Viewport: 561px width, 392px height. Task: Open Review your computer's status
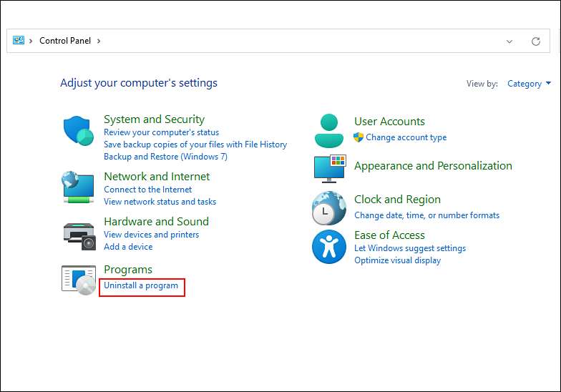[162, 132]
